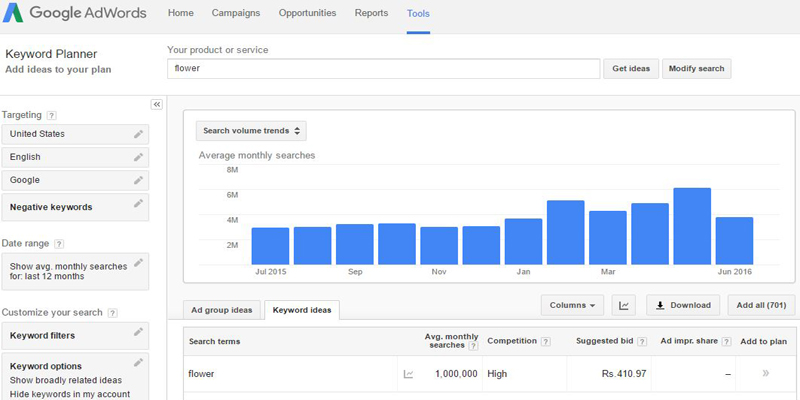Image resolution: width=800 pixels, height=400 pixels.
Task: Click the Search terms column header
Action: [214, 341]
